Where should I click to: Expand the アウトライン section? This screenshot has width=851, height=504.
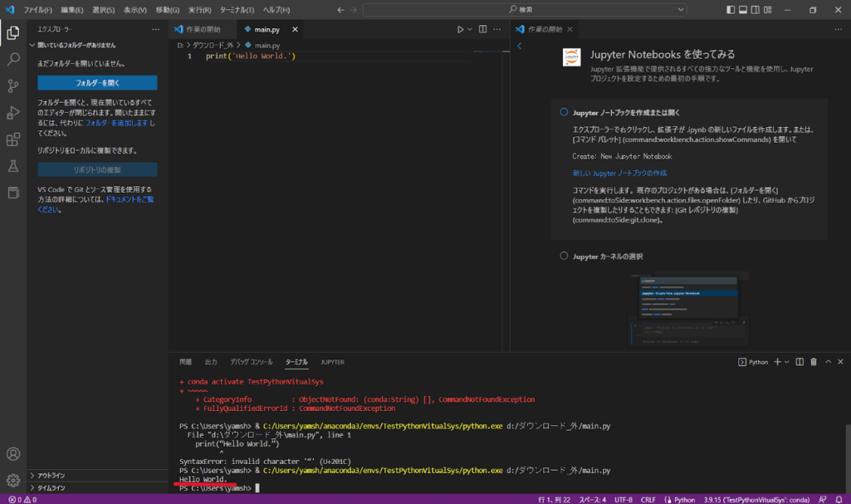[x=51, y=476]
